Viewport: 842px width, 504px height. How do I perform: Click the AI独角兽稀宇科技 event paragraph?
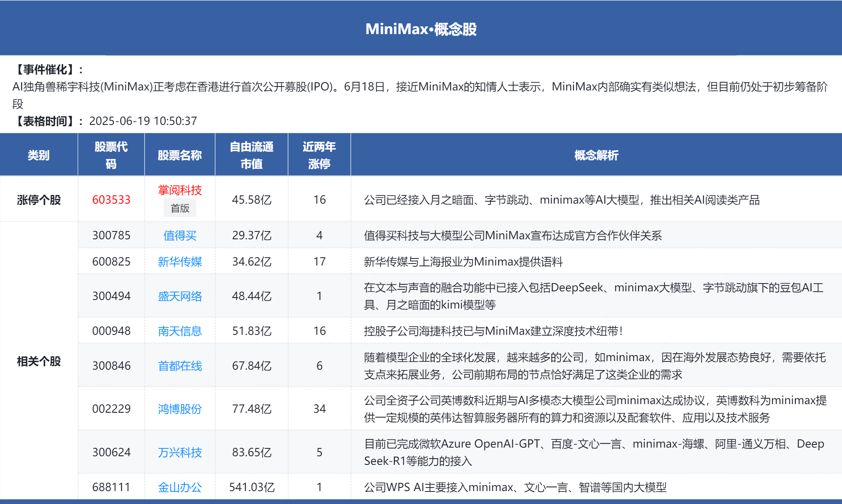420,95
